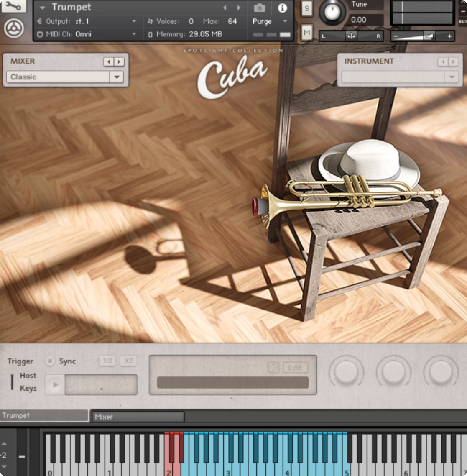Click the Native Instruments round logo icon
The image size is (467, 476).
click(x=14, y=28)
